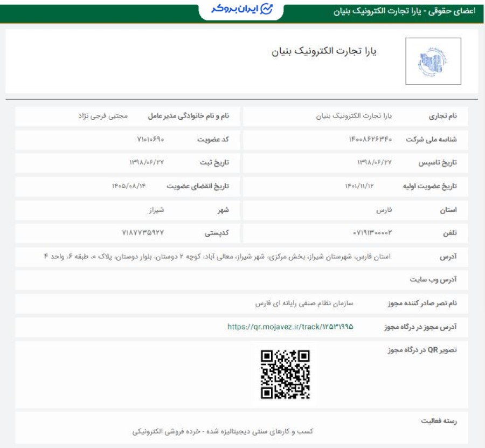Select the province value فارس

coord(384,210)
